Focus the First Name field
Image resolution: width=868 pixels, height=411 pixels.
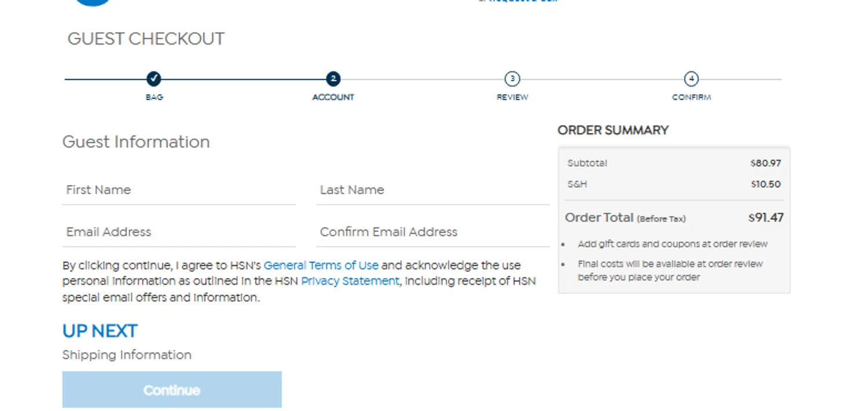click(x=179, y=190)
